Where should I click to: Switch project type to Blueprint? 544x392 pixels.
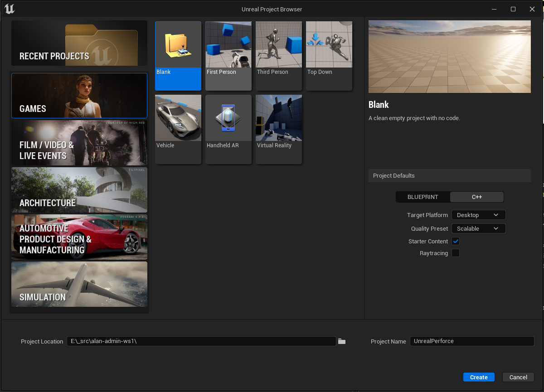[423, 197]
